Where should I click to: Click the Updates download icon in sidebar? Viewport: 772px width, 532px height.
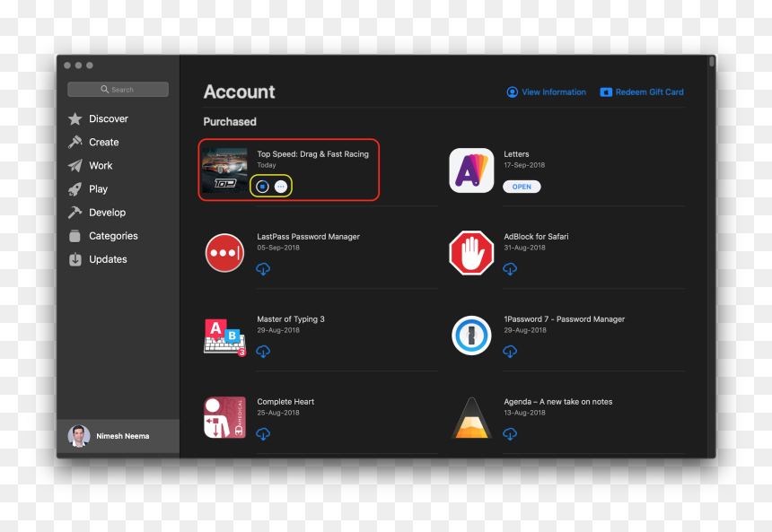click(75, 259)
